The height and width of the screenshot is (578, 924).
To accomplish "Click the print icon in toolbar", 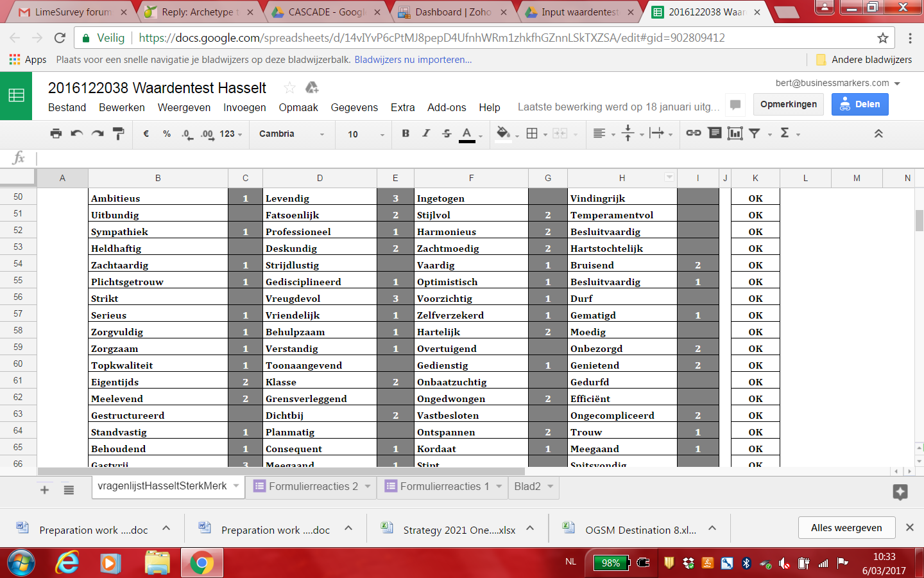I will tap(56, 134).
